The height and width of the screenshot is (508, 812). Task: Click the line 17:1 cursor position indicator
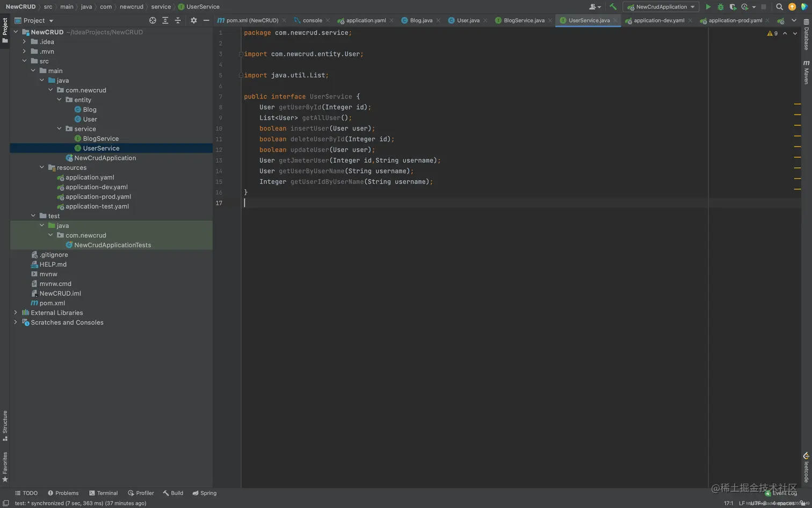click(728, 503)
